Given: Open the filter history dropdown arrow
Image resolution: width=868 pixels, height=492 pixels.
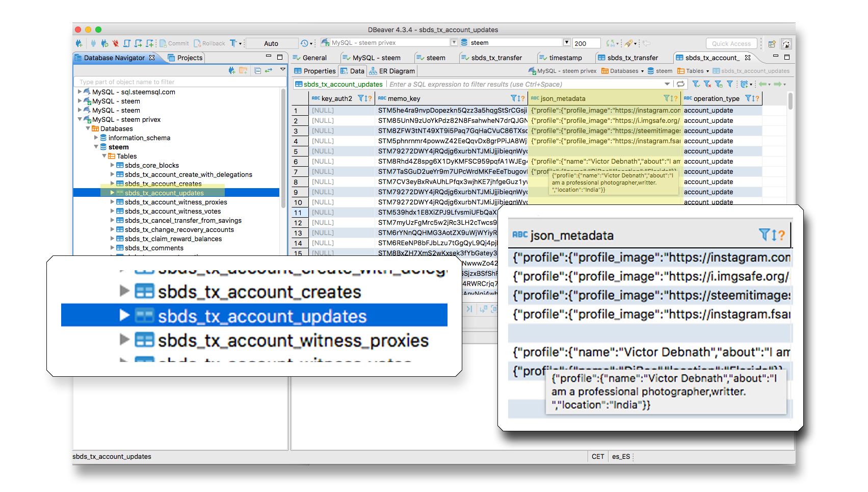Looking at the screenshot, I should click(x=667, y=84).
